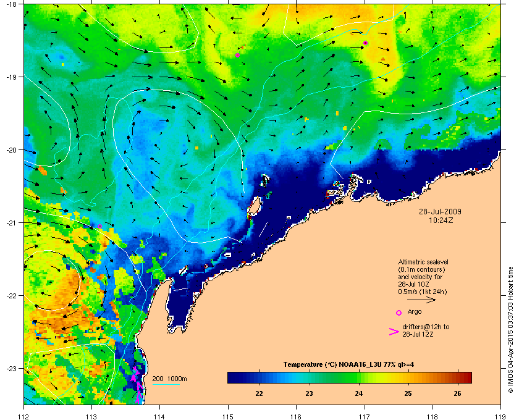Click the '(0.1m contours)' legend line
Screen dimensions: 519x420
tap(421, 269)
